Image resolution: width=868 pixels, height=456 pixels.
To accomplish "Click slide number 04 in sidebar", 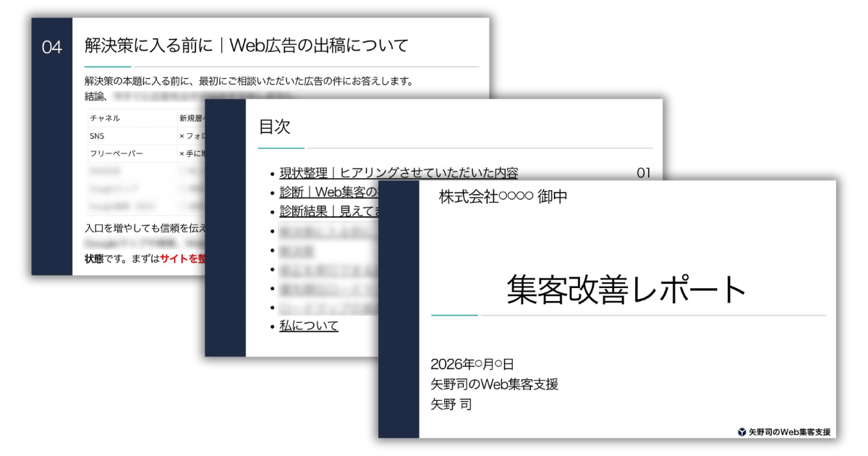I will pos(52,48).
